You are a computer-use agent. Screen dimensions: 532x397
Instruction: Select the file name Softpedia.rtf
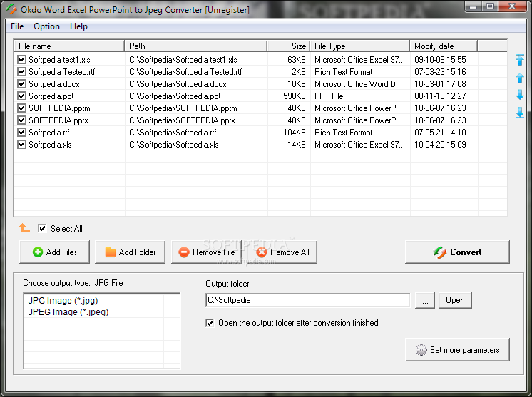click(x=49, y=133)
